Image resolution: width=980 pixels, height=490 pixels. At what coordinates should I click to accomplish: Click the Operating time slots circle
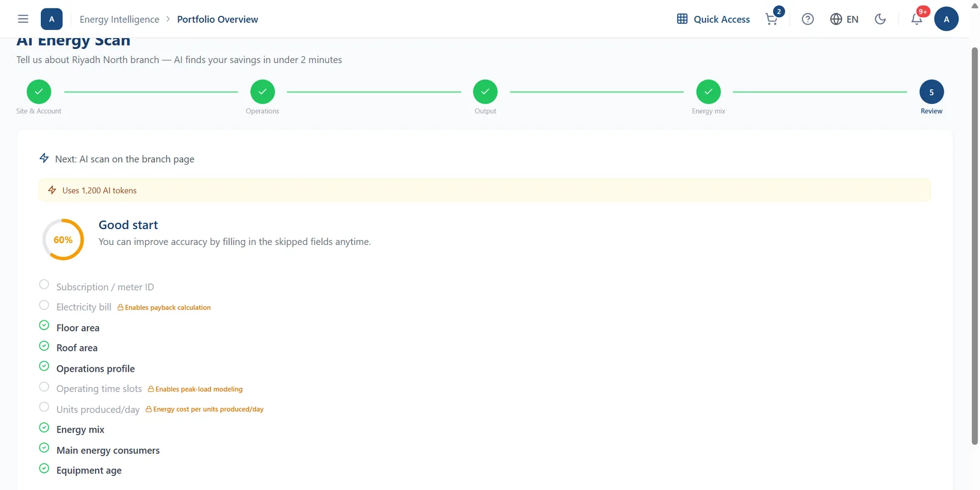[x=44, y=386]
